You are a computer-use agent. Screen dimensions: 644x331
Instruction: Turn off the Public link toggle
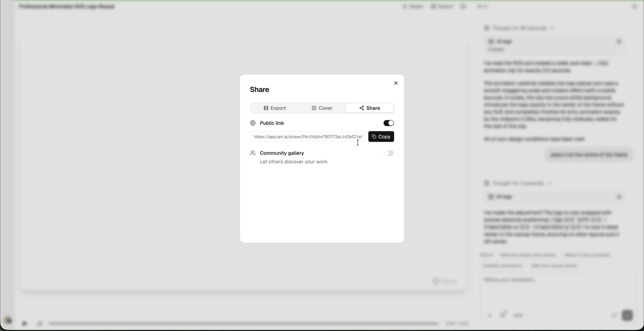[389, 123]
